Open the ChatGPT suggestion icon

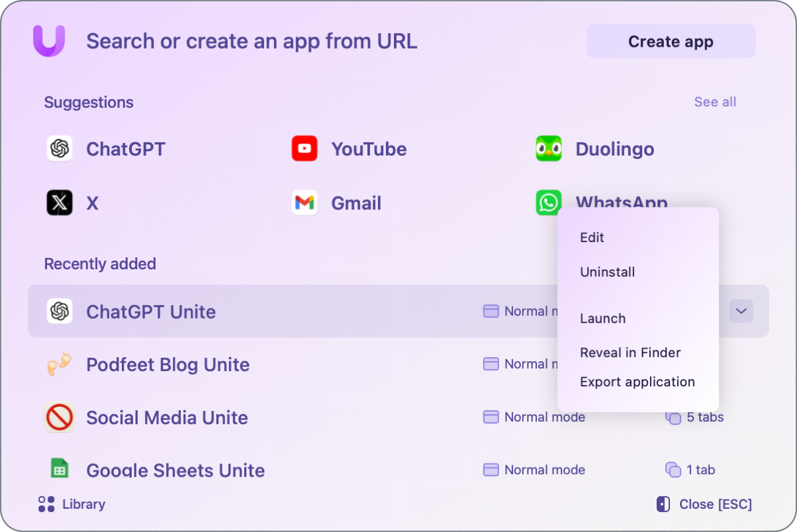click(59, 149)
